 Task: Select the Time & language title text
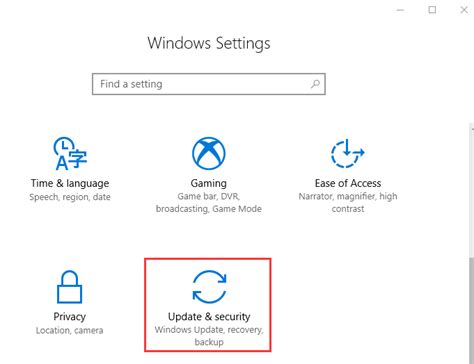[x=70, y=183]
